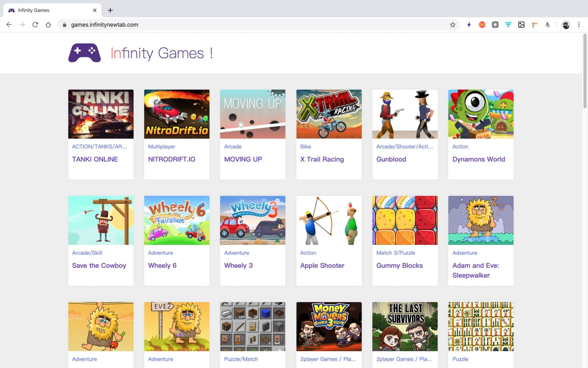Click the browser forward arrow
This screenshot has height=368, width=588.
click(22, 25)
